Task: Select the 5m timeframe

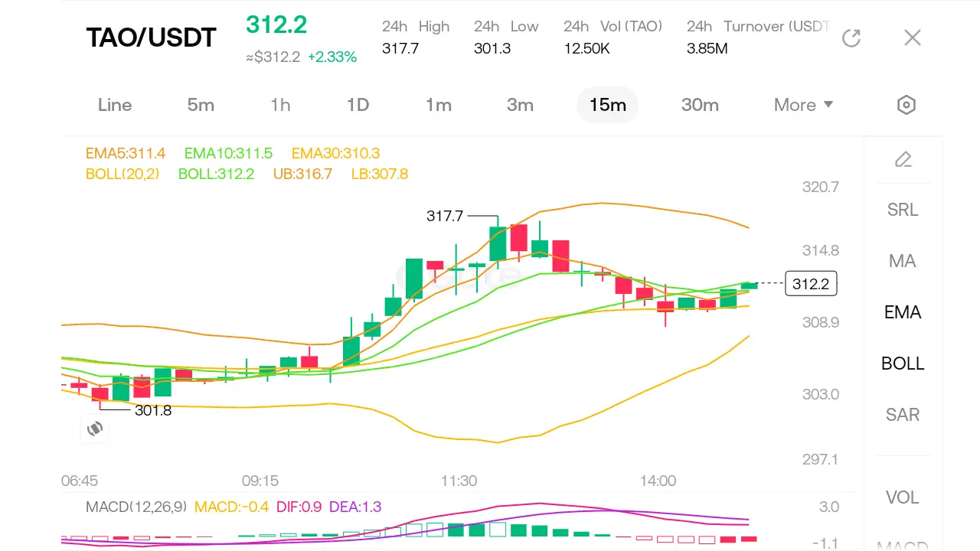Action: point(201,105)
